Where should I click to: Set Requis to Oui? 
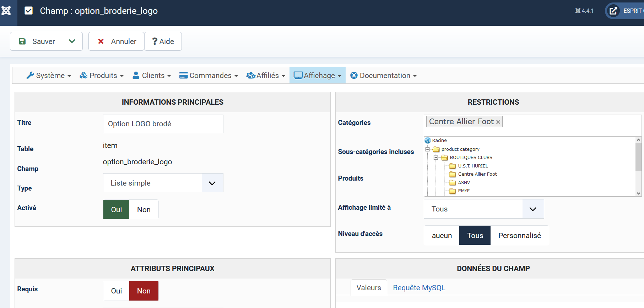tap(117, 291)
